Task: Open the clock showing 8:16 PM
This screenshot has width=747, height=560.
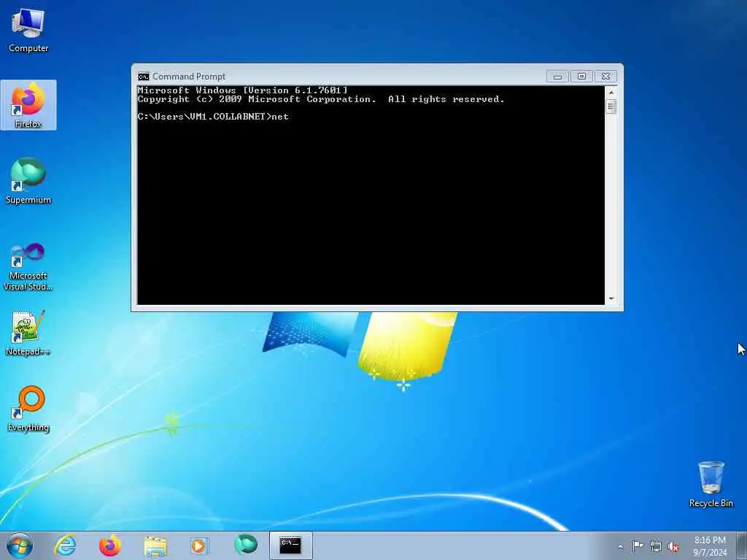Action: pyautogui.click(x=710, y=546)
